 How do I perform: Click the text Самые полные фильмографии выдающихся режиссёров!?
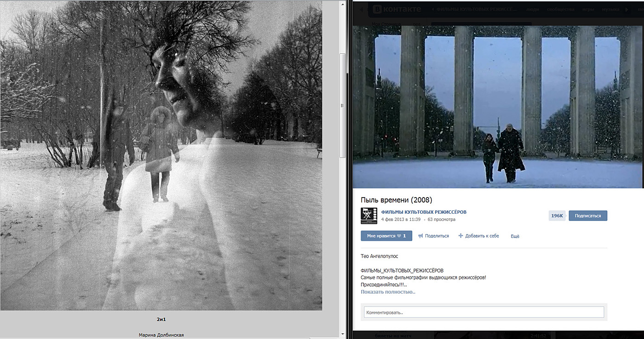423,278
